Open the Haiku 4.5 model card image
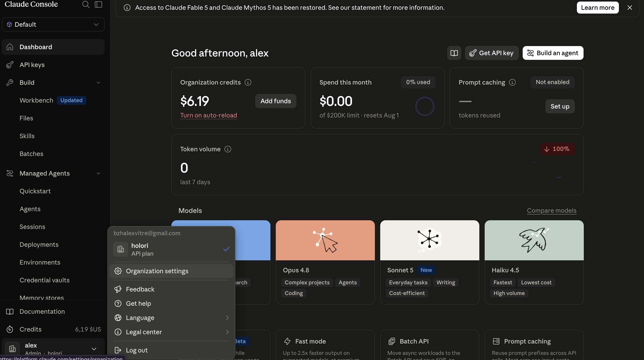Viewport: 644px width, 360px height. coord(534,240)
